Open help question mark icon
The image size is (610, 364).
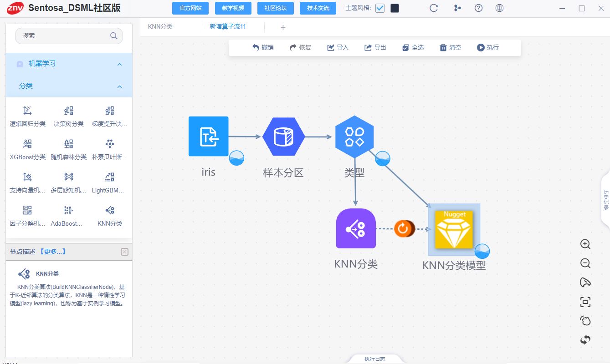point(478,8)
